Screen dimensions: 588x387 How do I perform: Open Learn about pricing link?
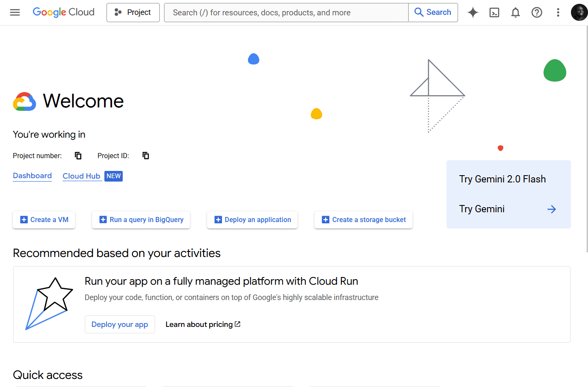[203, 324]
